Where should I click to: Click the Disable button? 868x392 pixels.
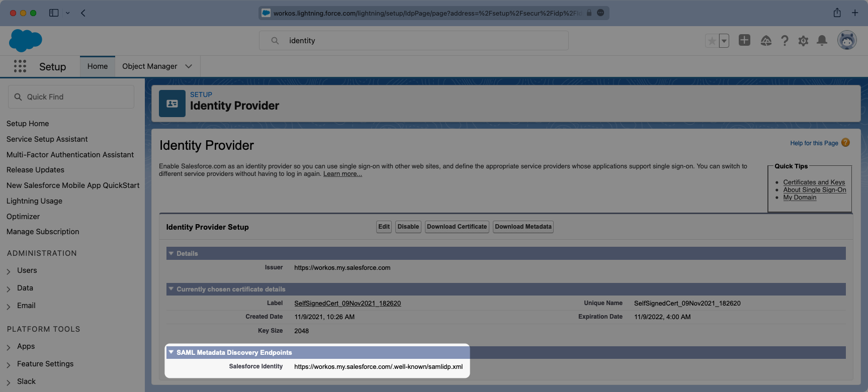pyautogui.click(x=408, y=227)
